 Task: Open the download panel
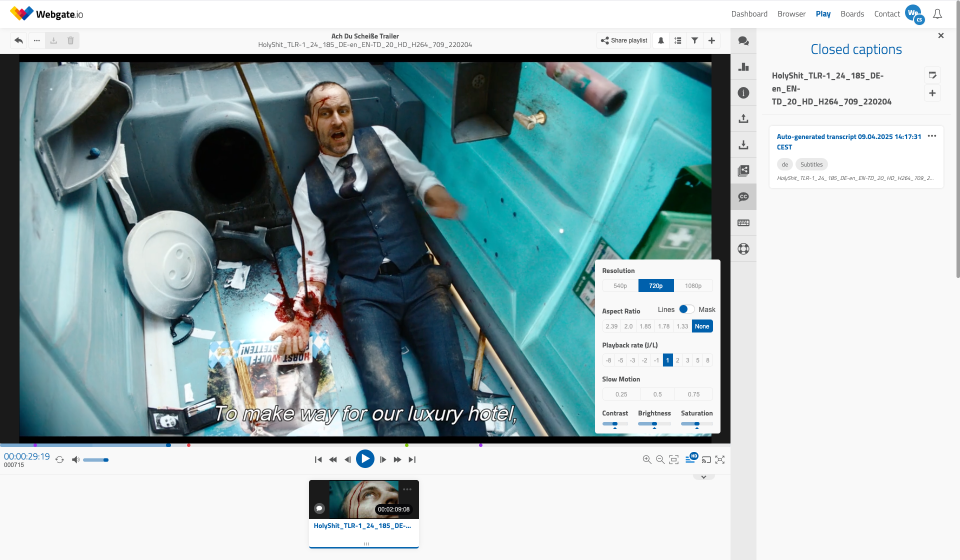point(743,144)
